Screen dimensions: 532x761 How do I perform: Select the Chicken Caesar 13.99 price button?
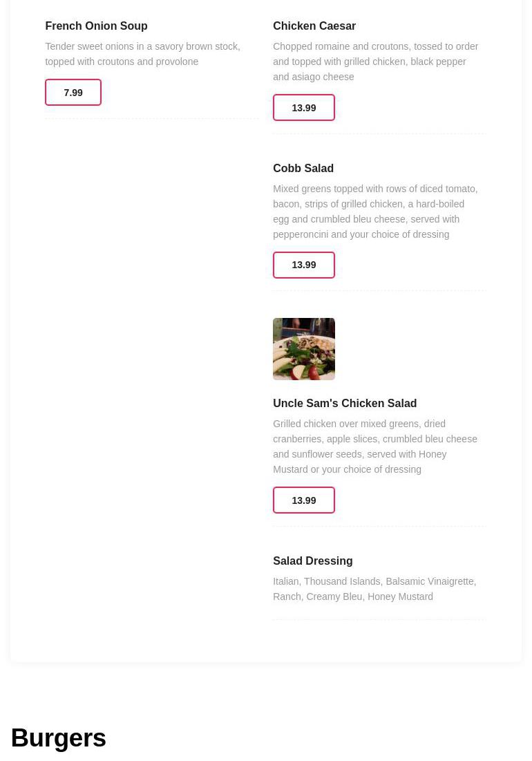pyautogui.click(x=304, y=108)
